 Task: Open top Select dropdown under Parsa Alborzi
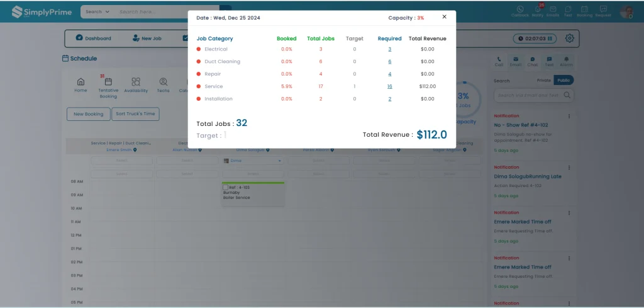319,161
